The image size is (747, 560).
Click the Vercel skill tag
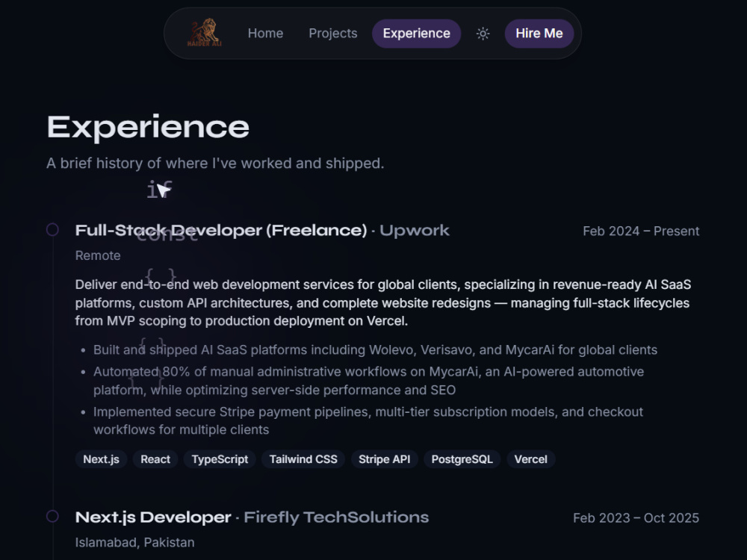(x=530, y=459)
